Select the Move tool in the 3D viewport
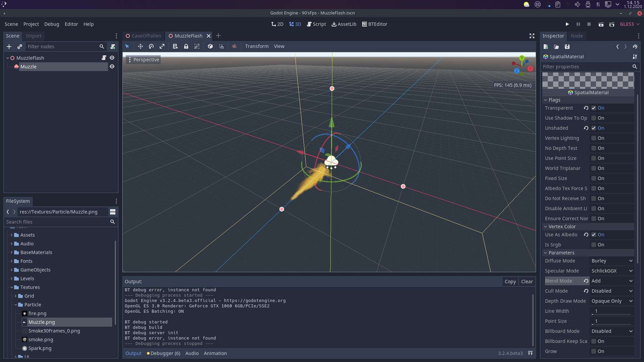The height and width of the screenshot is (362, 644). [x=141, y=46]
